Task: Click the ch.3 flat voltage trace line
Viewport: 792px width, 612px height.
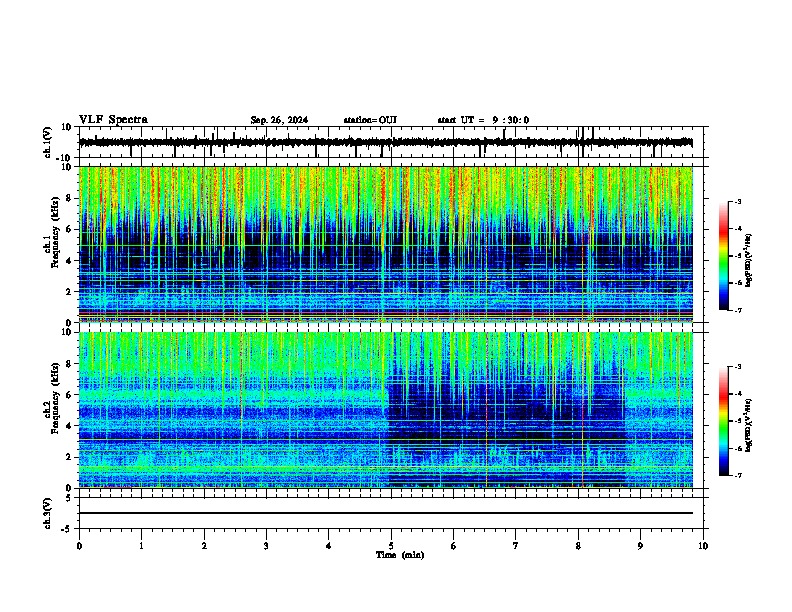Action: click(x=386, y=513)
